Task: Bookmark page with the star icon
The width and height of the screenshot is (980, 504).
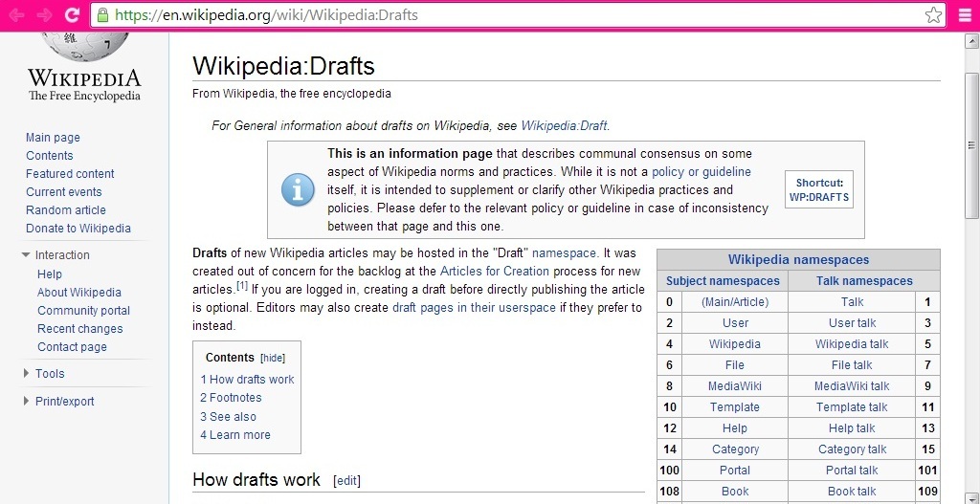Action: (933, 15)
